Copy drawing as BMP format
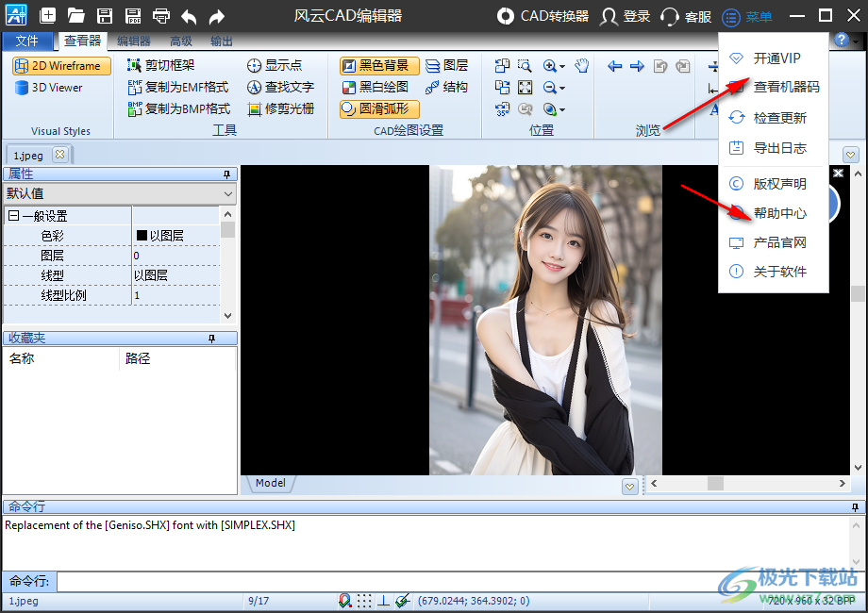Screen dimensions: 868x613 click(179, 108)
